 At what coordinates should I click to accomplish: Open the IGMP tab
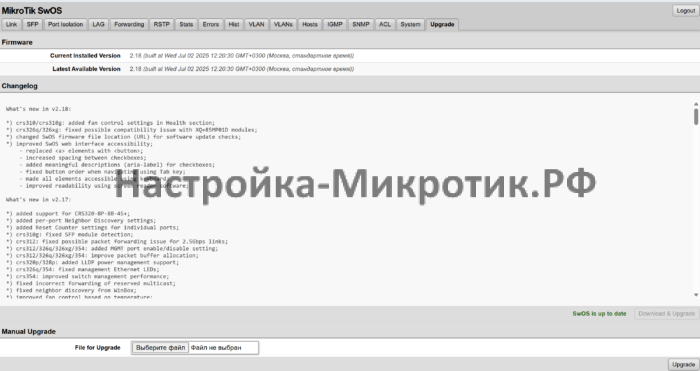pyautogui.click(x=335, y=25)
